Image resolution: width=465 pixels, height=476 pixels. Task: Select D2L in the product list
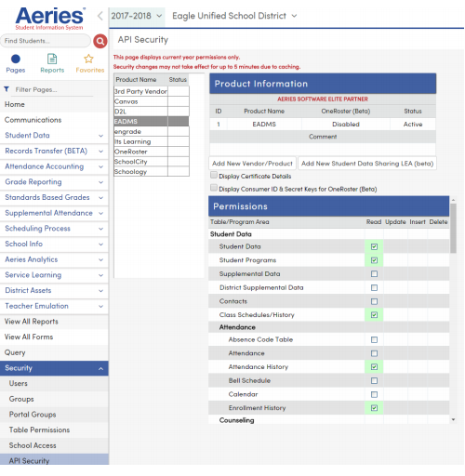(152, 112)
